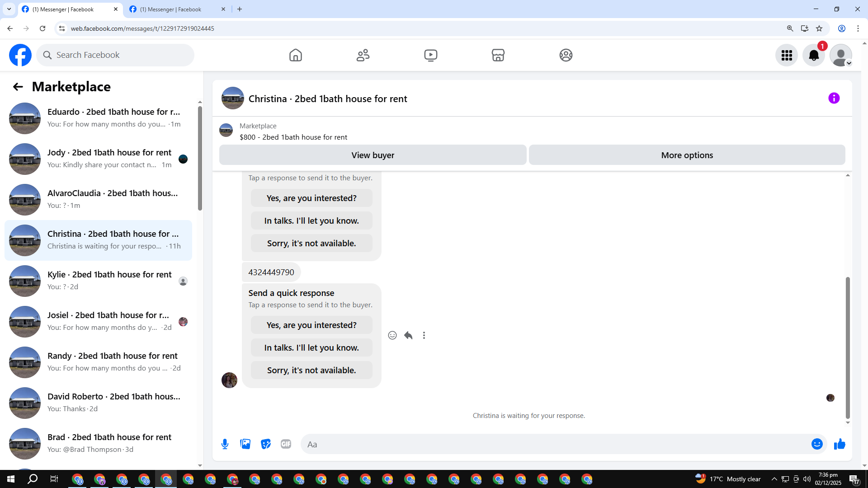
Task: Click the chat messages scrollbar
Action: [x=848, y=348]
